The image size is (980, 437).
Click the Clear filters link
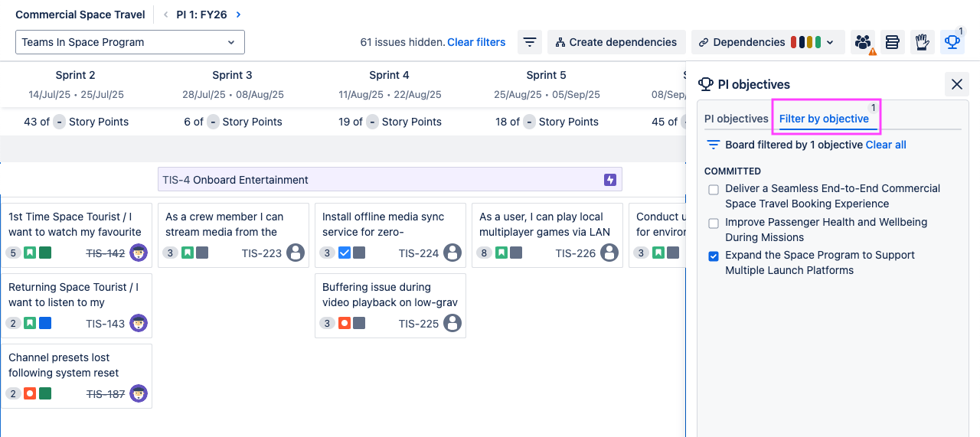point(476,42)
